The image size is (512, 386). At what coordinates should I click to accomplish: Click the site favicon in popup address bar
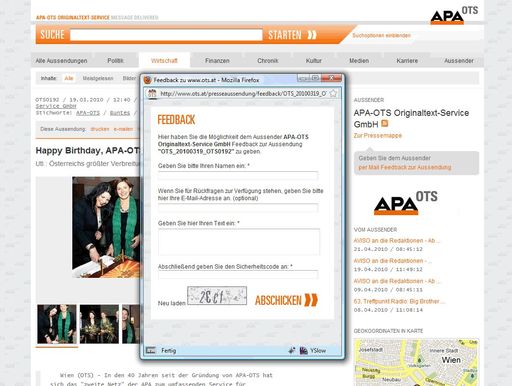[x=152, y=93]
